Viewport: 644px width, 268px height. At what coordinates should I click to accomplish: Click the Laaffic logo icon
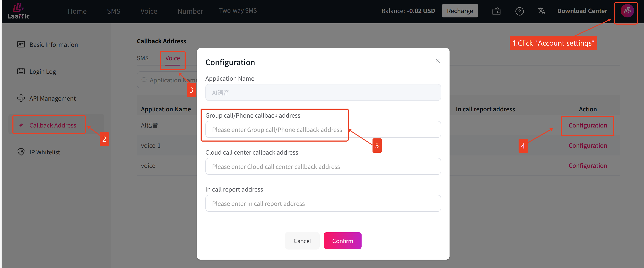tap(19, 11)
